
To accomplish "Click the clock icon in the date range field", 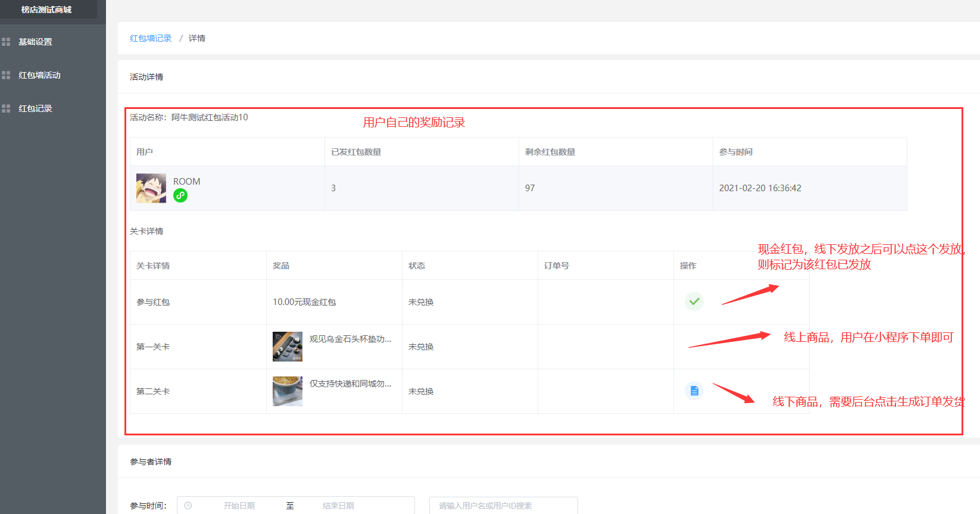I will point(188,506).
